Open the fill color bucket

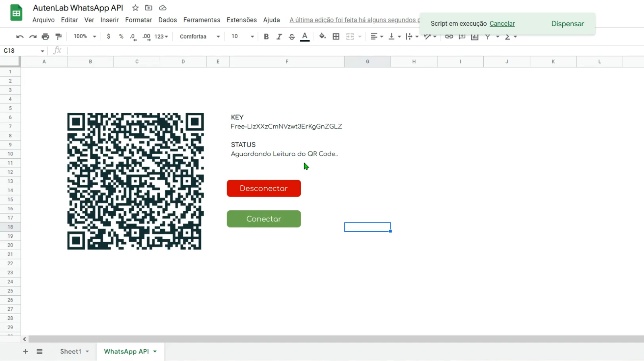click(322, 36)
